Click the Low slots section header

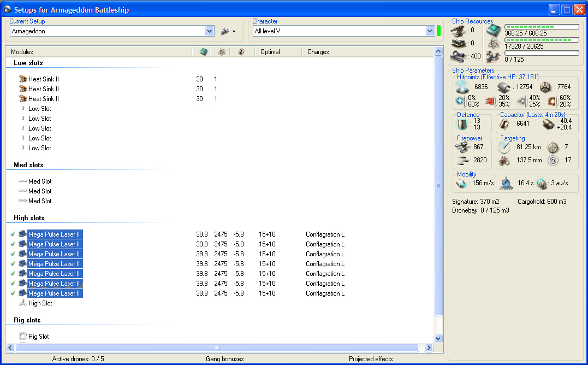point(28,63)
